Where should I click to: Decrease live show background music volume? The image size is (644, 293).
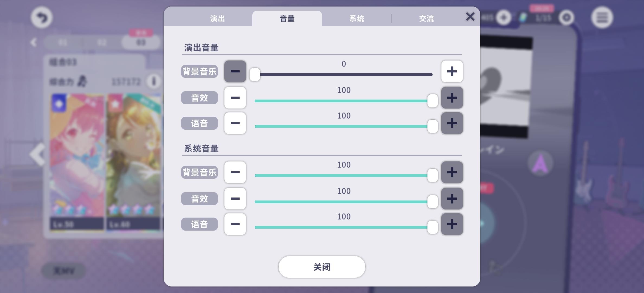tap(235, 71)
